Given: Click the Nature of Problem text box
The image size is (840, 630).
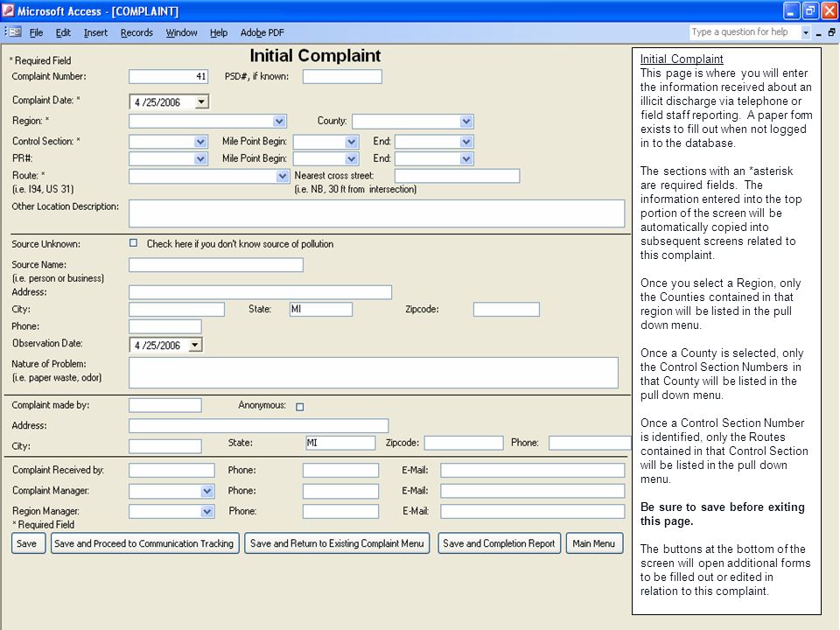Looking at the screenshot, I should [374, 373].
